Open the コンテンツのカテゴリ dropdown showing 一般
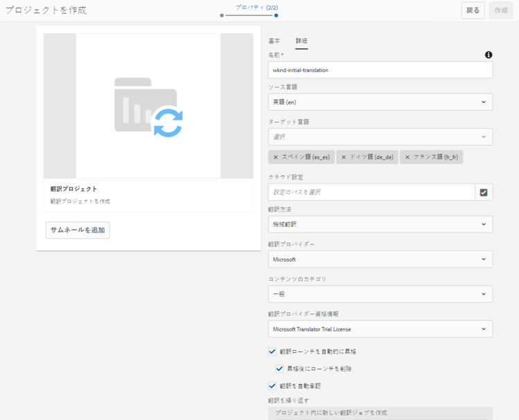519x420 pixels. click(381, 294)
